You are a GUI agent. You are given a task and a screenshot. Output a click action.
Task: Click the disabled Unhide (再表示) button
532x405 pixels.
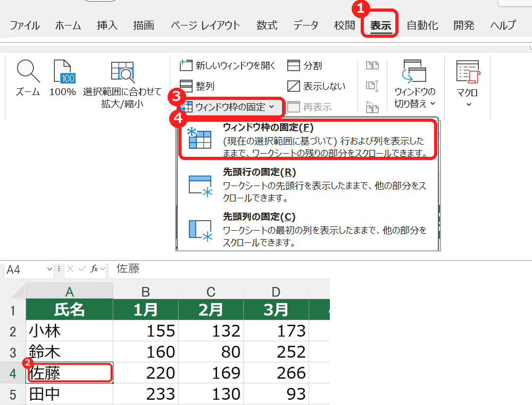[x=309, y=107]
